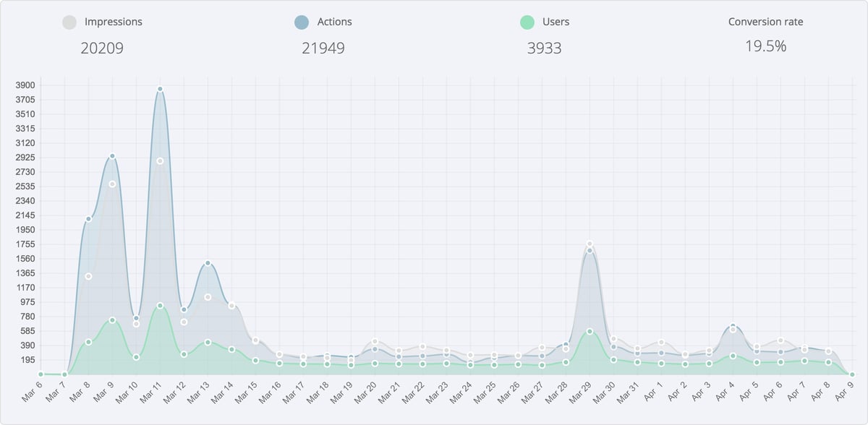868x425 pixels.
Task: Select the Impressions data point on Mar 11
Action: pyautogui.click(x=160, y=161)
